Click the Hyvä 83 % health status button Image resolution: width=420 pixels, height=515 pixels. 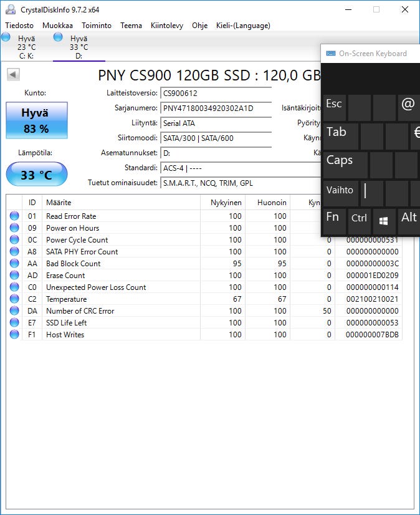click(x=36, y=120)
